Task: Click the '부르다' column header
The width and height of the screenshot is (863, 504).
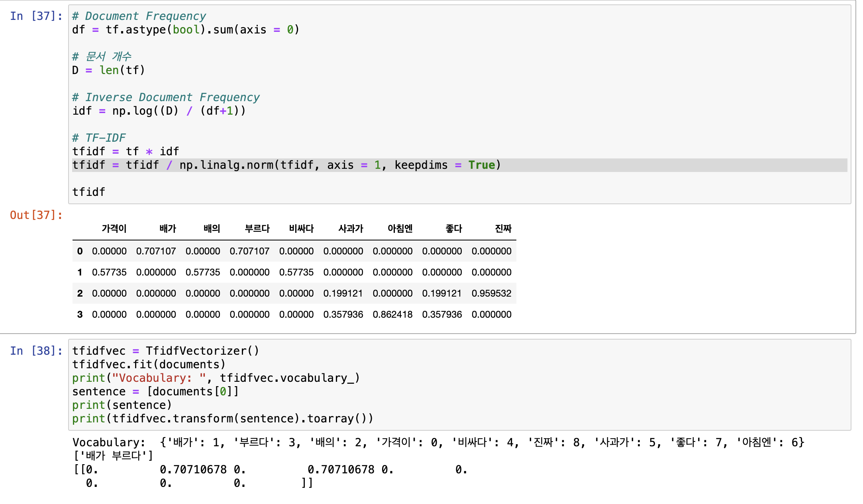Action: [257, 229]
